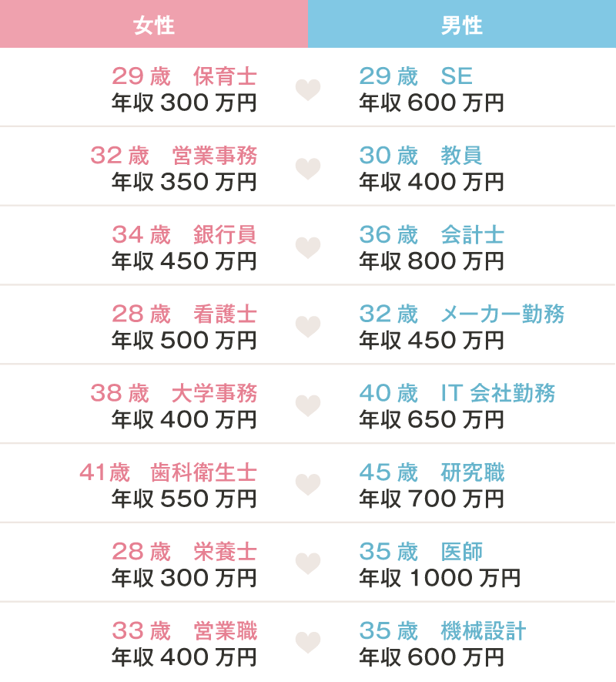Screen dimensions: 616x682
Task: Click the heart between 看護士 and メーカー勤務
Action: (x=307, y=327)
